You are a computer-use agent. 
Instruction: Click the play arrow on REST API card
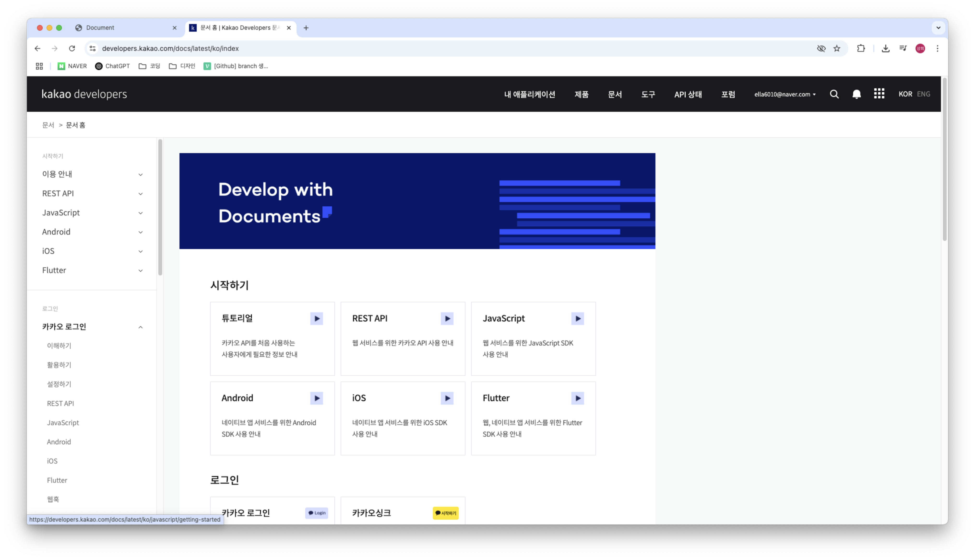(447, 319)
